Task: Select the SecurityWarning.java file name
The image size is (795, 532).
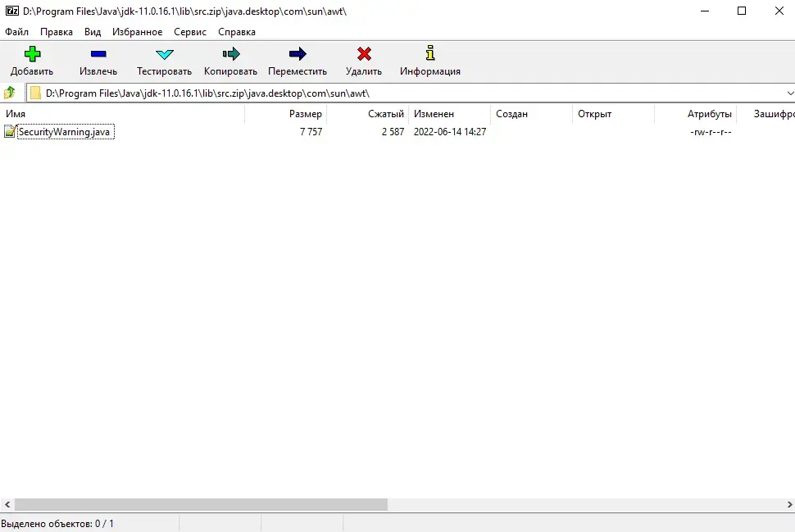Action: click(65, 132)
